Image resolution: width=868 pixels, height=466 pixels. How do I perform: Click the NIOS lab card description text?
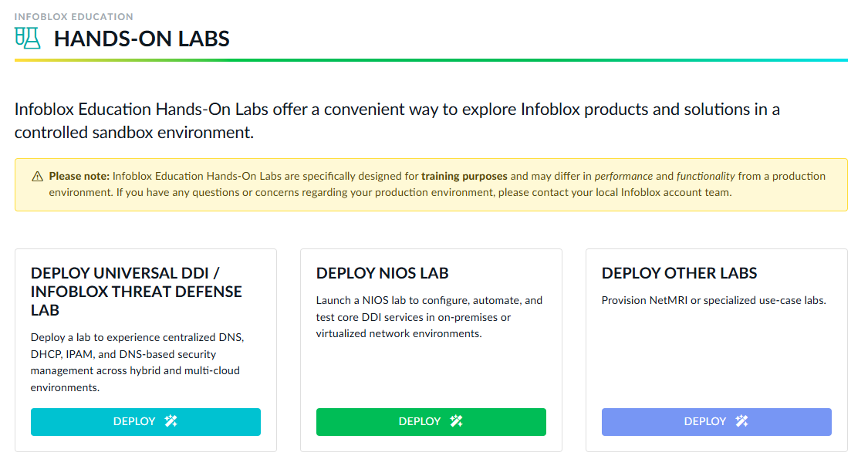(429, 316)
